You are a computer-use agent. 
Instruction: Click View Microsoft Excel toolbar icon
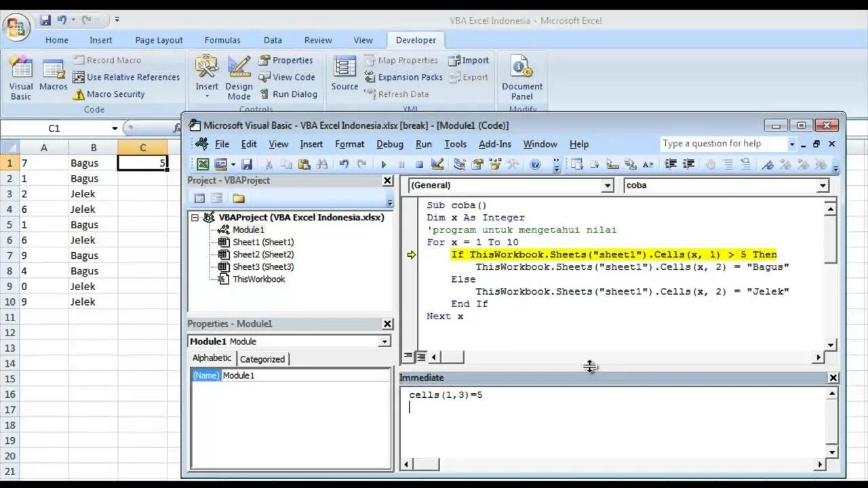coord(203,164)
